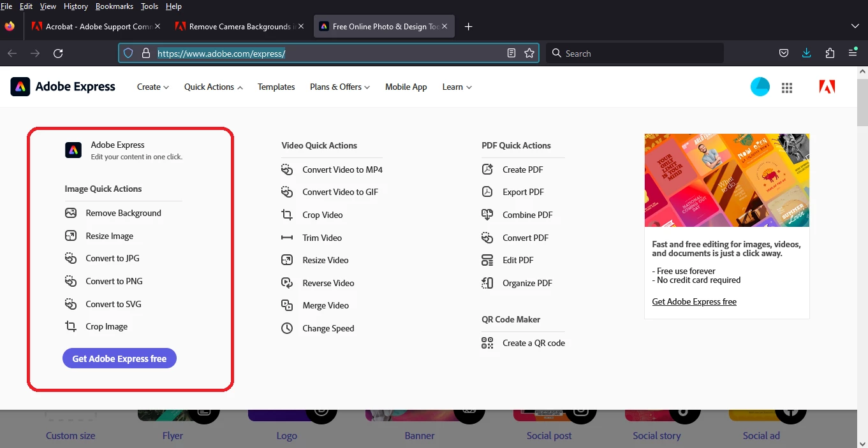Open the Templates nav link
868x448 pixels.
pyautogui.click(x=276, y=87)
